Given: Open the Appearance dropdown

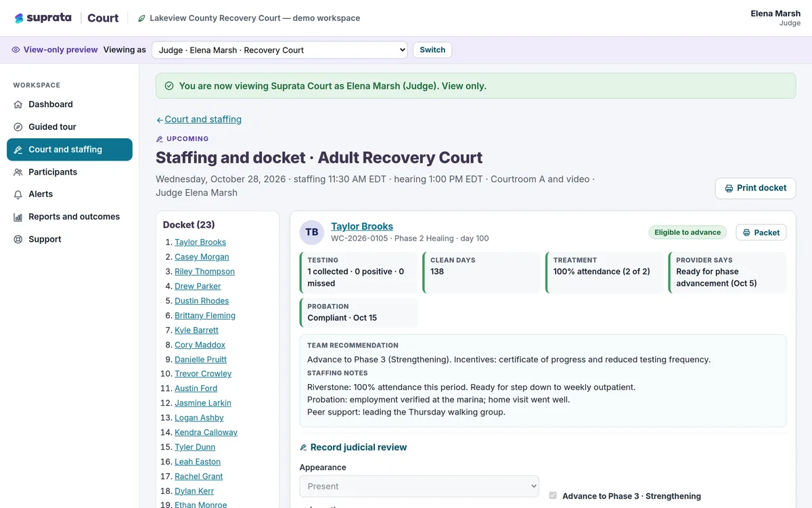Looking at the screenshot, I should 420,486.
